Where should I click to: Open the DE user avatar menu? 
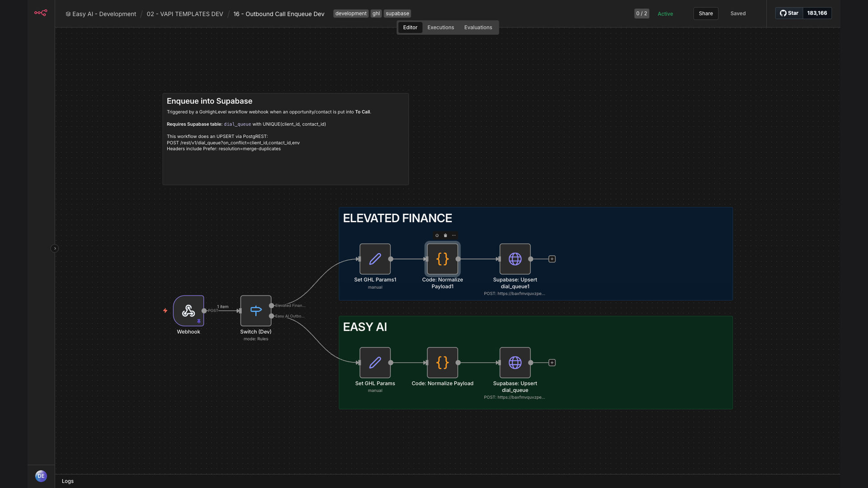[x=41, y=476]
